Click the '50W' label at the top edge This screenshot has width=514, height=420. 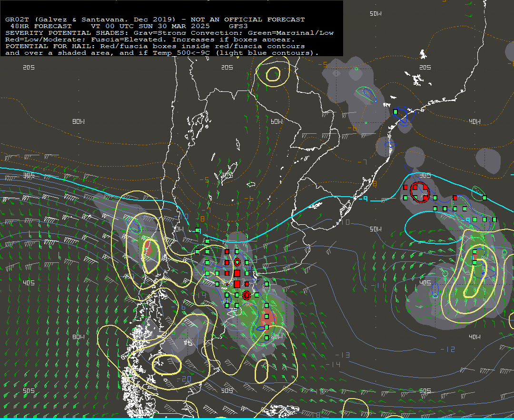tap(376, 13)
